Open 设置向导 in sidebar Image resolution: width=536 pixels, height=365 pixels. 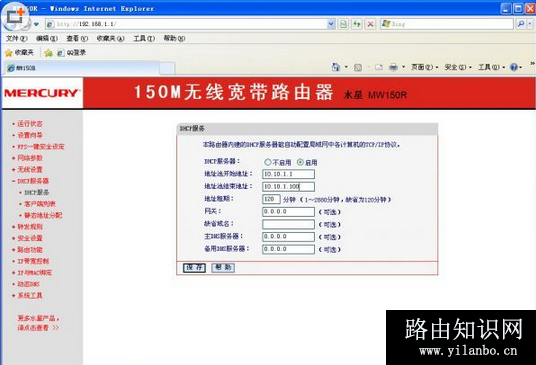(x=30, y=135)
